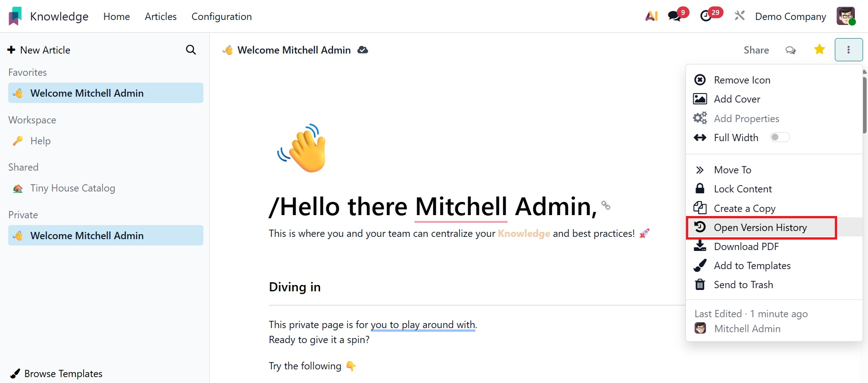Toggle the favorite star off
The width and height of the screenshot is (868, 383).
point(819,49)
